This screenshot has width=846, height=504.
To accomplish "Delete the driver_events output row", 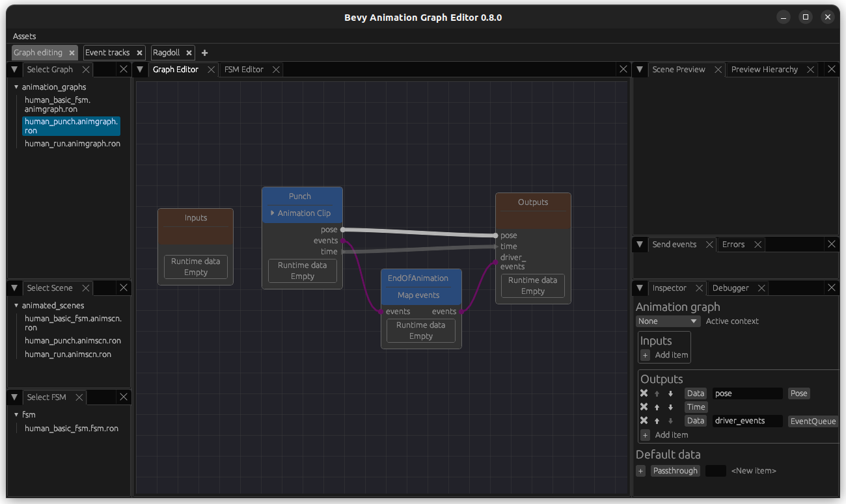I will 644,420.
